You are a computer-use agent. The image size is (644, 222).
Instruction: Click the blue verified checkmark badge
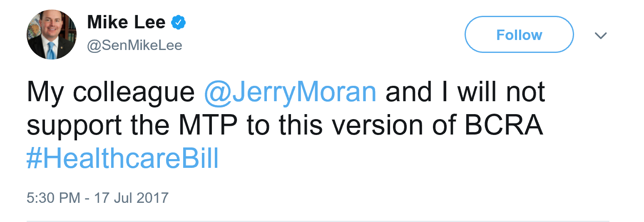pos(179,23)
